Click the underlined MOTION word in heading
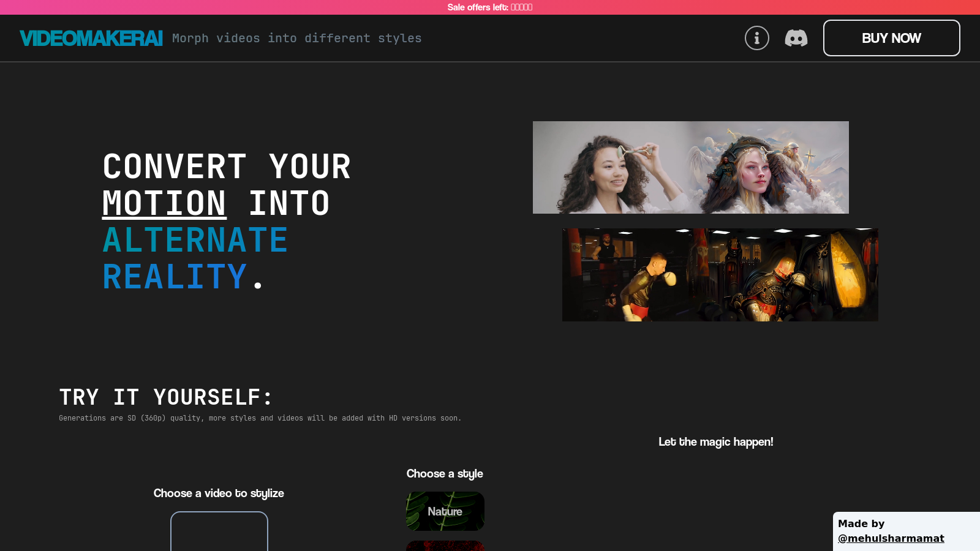The height and width of the screenshot is (551, 980). coord(164,203)
